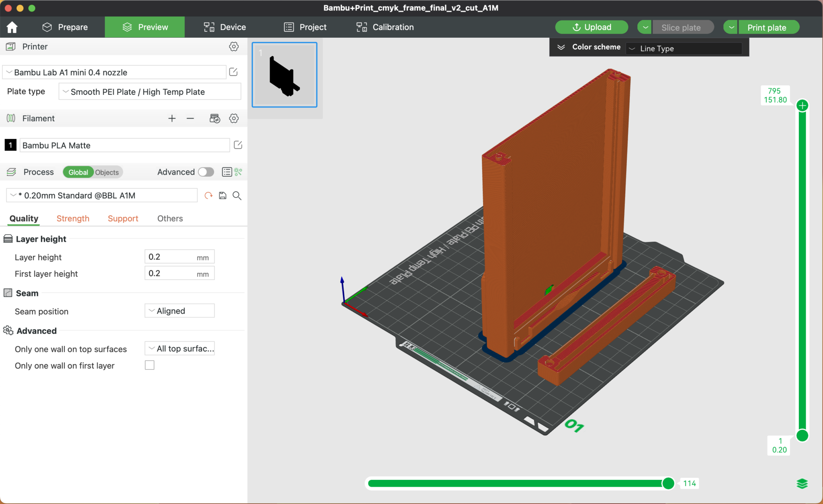
Task: Switch to the Prepare tab
Action: [x=65, y=27]
